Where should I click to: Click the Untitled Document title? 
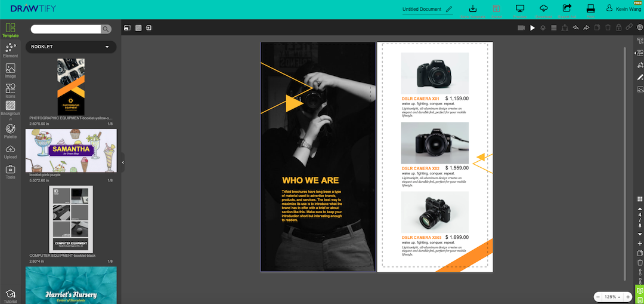point(422,9)
